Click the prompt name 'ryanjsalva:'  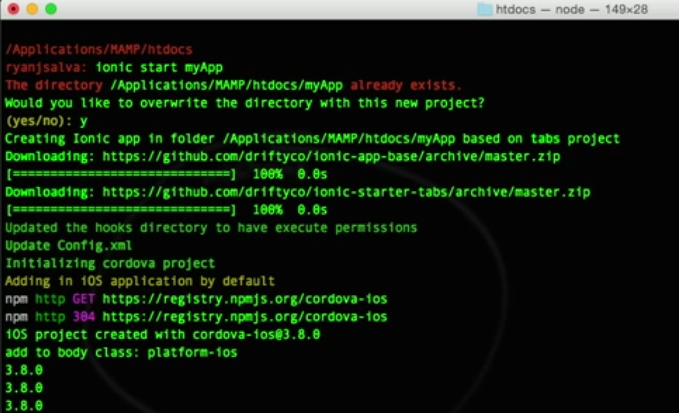pos(46,68)
